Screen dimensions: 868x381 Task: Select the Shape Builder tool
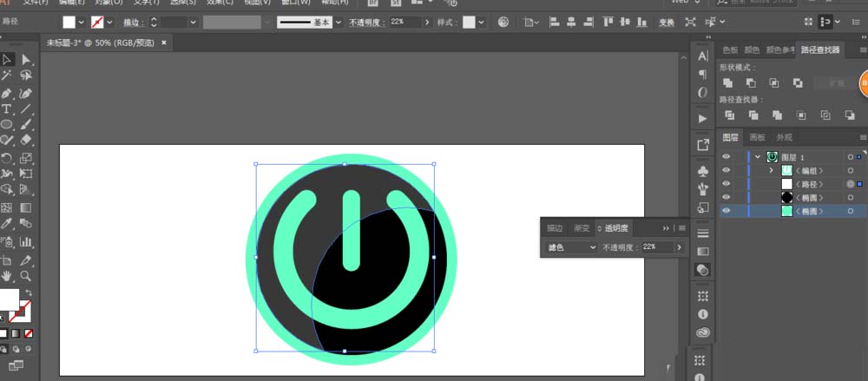tap(7, 190)
